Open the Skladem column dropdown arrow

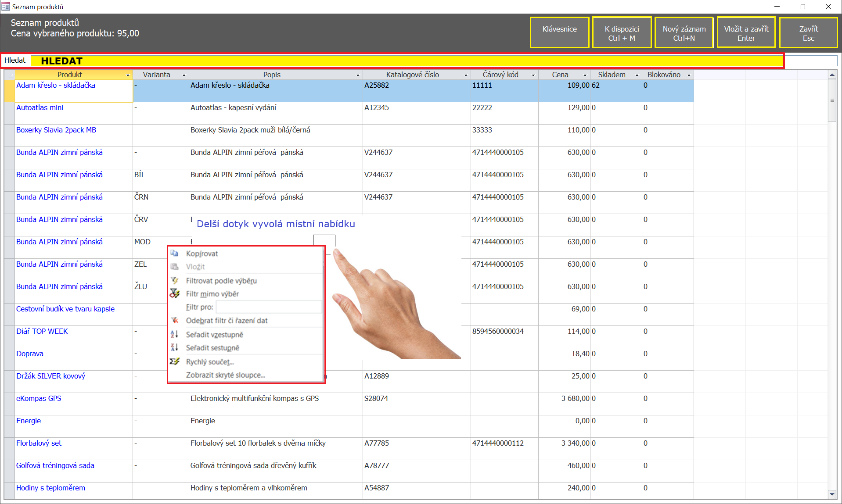637,75
